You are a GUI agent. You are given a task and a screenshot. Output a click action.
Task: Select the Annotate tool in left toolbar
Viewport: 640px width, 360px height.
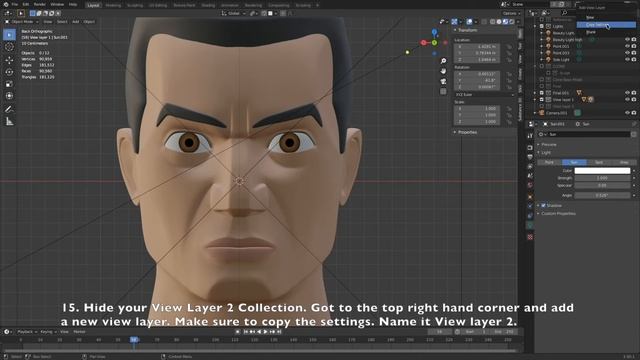tap(9, 109)
